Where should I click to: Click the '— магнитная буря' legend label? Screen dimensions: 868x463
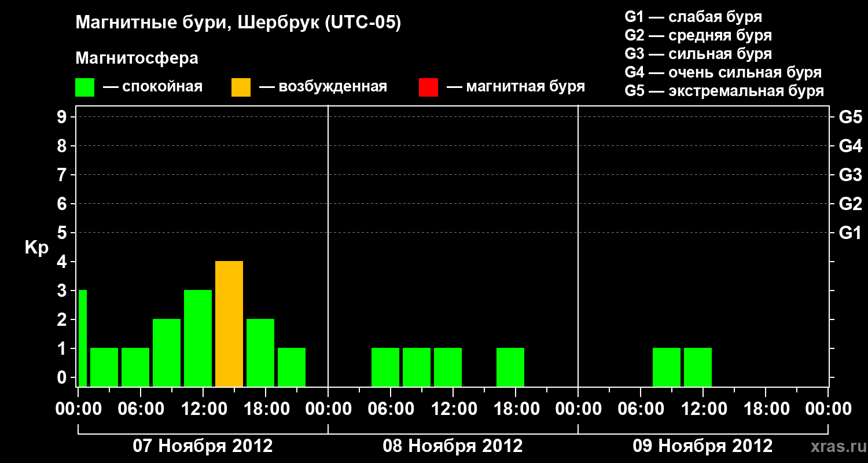[516, 87]
